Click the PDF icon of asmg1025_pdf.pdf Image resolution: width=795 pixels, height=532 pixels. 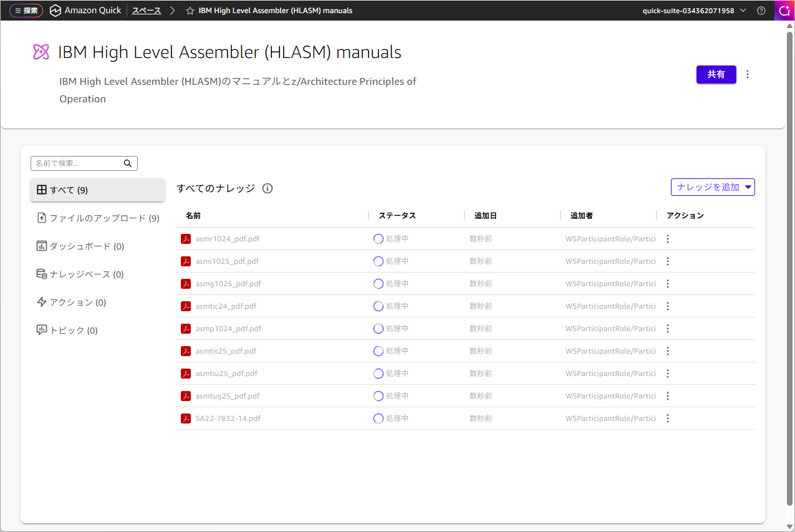pyautogui.click(x=186, y=284)
